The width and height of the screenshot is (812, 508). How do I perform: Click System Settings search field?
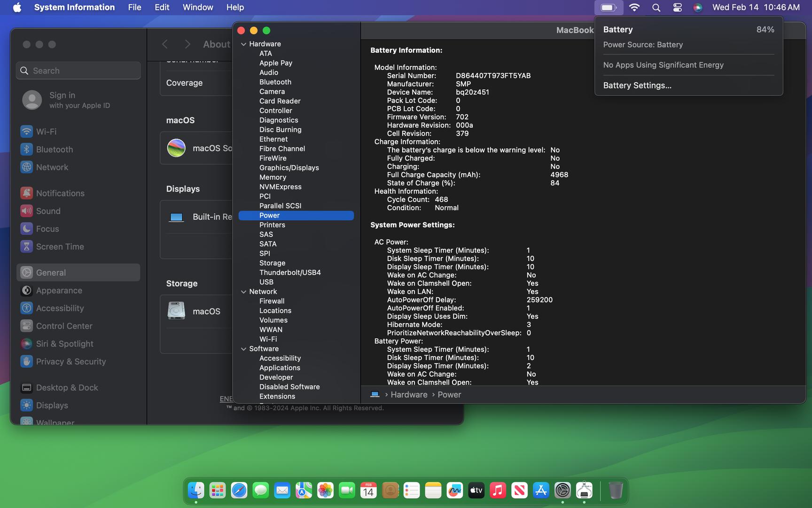[78, 71]
